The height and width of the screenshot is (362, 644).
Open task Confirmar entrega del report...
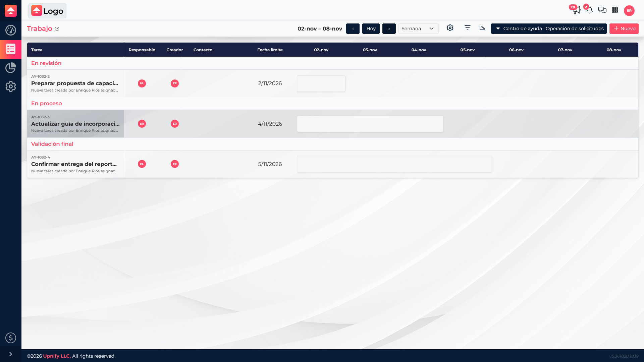[x=74, y=164]
